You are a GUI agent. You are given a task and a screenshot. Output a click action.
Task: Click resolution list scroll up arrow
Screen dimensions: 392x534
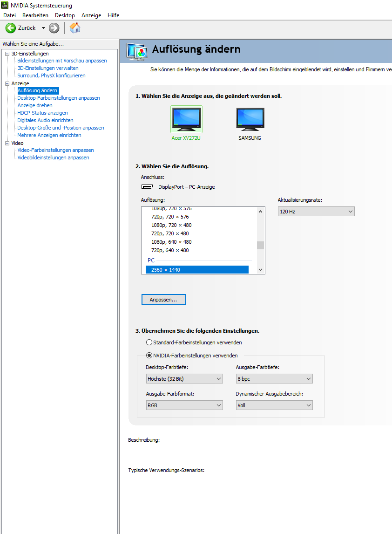point(260,212)
